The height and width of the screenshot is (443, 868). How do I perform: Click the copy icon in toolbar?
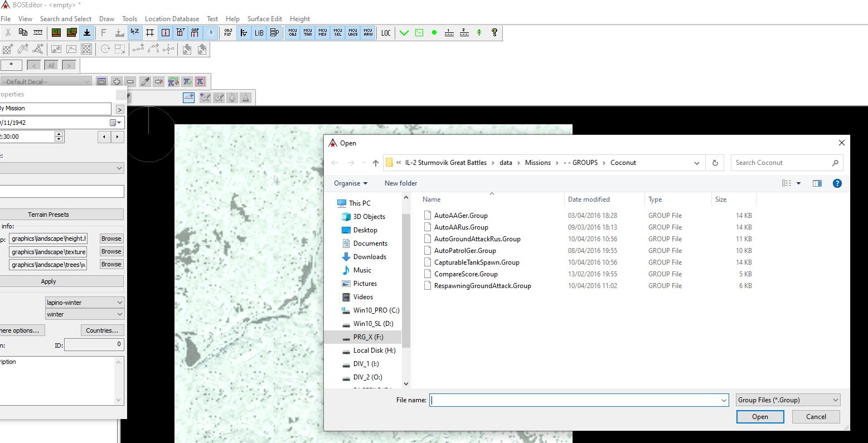click(x=23, y=33)
